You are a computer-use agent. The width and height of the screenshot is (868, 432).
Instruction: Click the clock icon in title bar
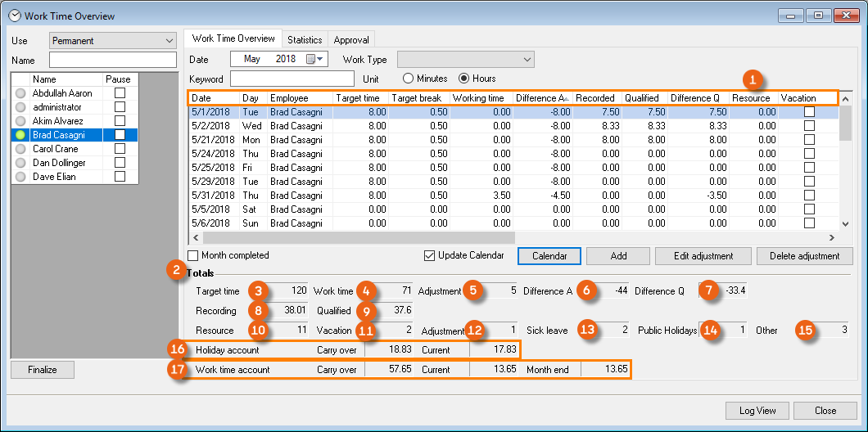[14, 16]
